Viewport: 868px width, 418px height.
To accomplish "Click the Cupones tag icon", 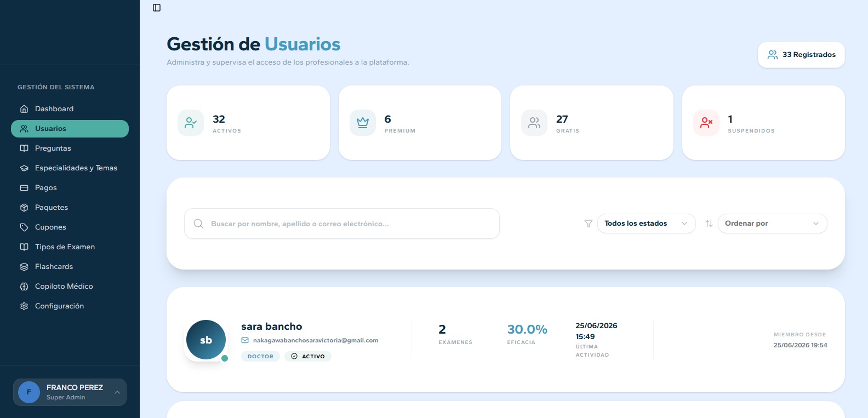I will (x=24, y=227).
